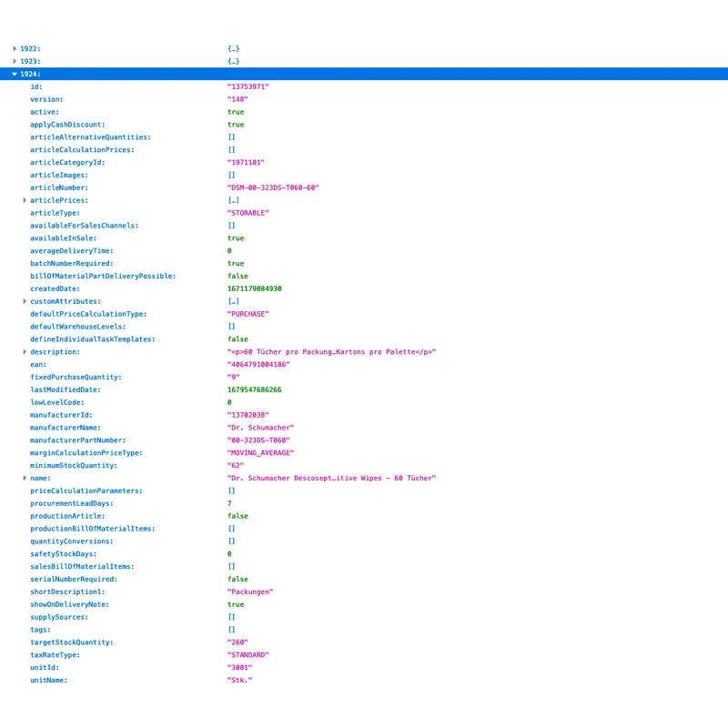Click the customAttributes collapsed value
The width and height of the screenshot is (728, 728).
coord(234,301)
